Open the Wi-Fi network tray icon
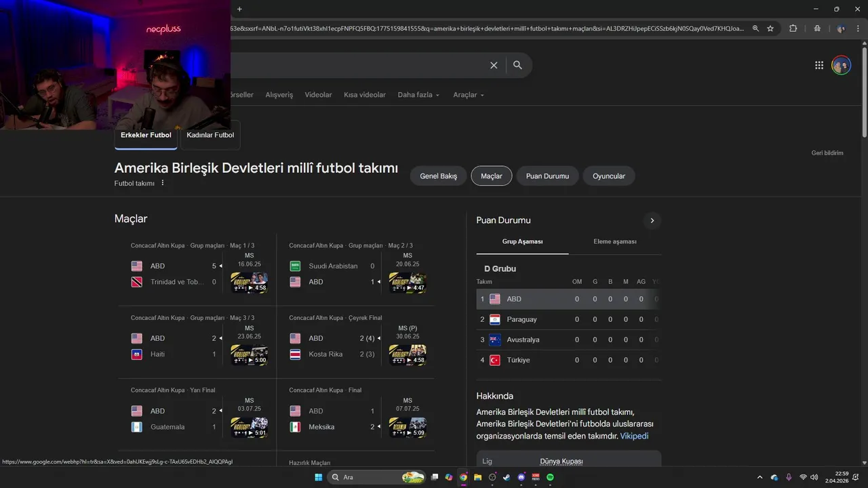868x488 pixels. tap(803, 477)
